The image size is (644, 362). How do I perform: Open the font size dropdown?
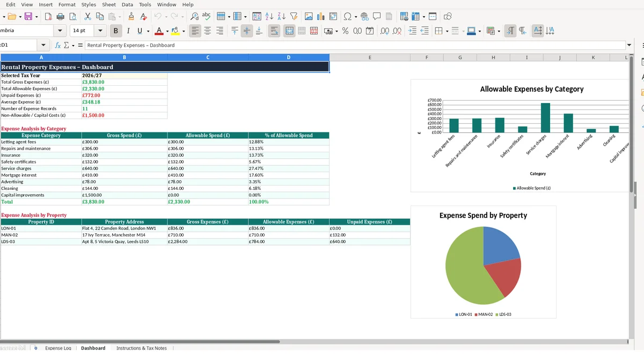click(100, 31)
